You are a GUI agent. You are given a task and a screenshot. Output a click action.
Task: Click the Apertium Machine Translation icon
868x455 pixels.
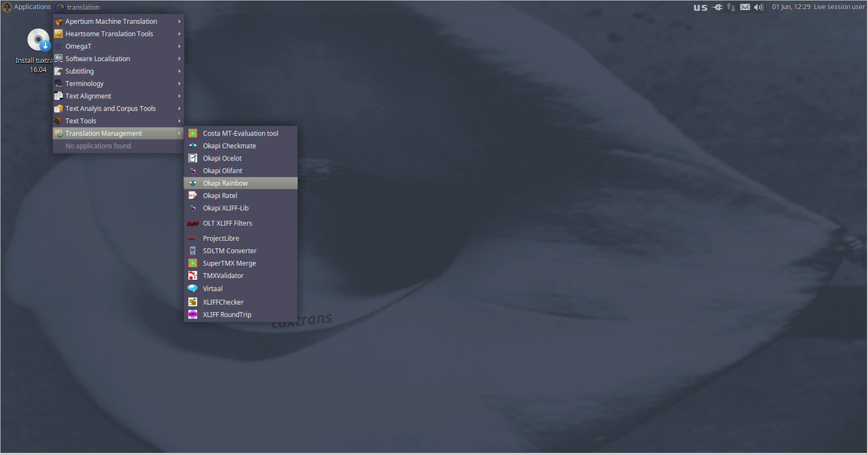tap(59, 21)
